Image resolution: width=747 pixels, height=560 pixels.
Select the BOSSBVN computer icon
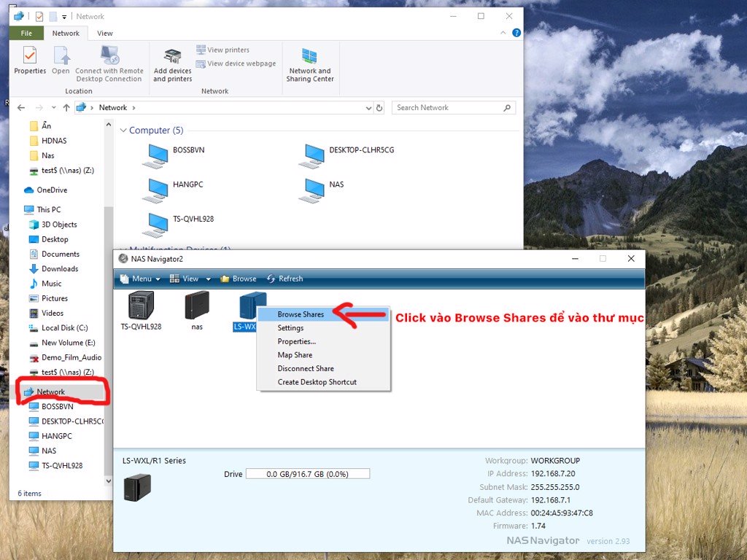(155, 156)
